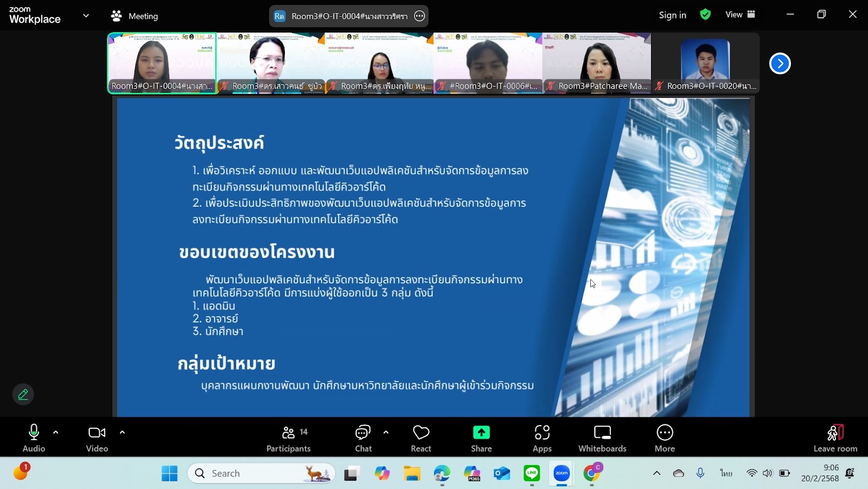
Task: Open the Microsoft 365 Copilot taskbar icon
Action: 472,474
